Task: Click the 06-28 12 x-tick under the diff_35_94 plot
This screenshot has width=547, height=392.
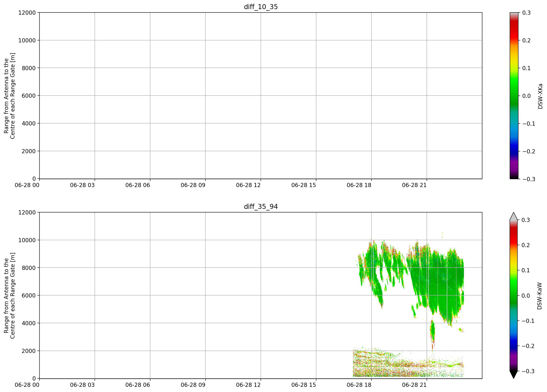Action: click(x=249, y=385)
